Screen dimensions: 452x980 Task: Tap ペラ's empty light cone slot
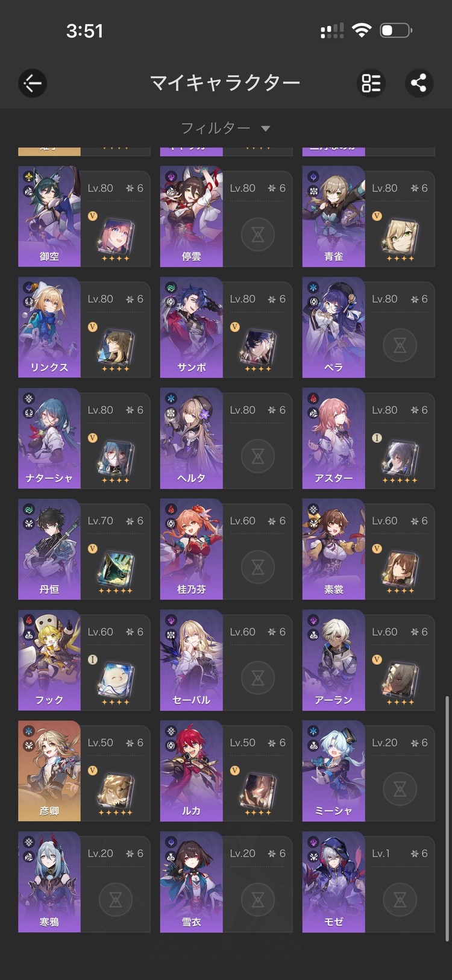coord(400,345)
